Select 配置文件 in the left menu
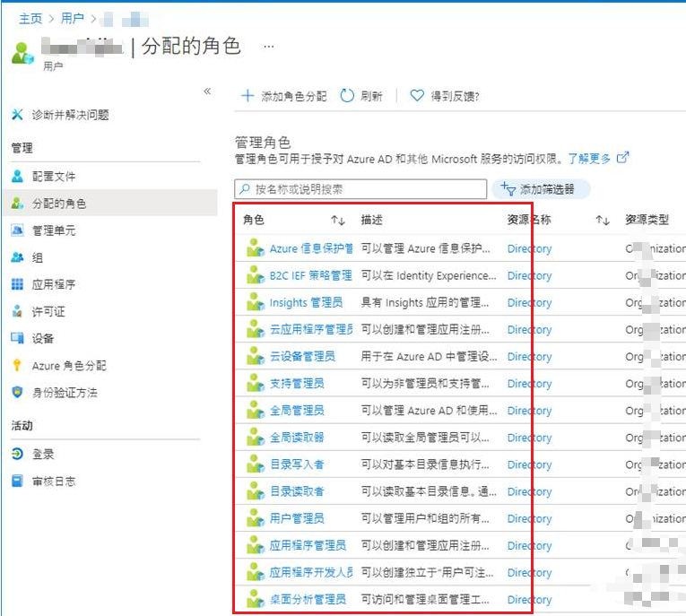Image resolution: width=686 pixels, height=616 pixels. tap(54, 177)
